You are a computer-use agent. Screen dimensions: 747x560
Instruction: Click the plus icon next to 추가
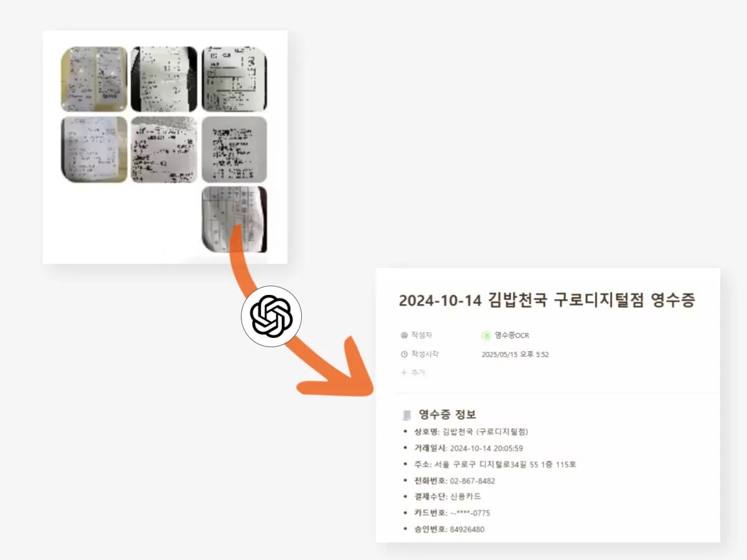tap(404, 373)
